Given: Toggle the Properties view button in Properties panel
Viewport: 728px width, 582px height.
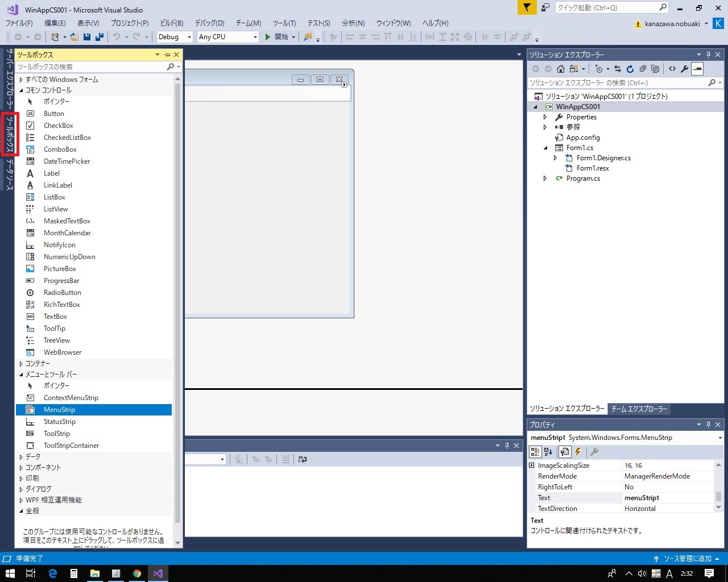Looking at the screenshot, I should click(564, 452).
